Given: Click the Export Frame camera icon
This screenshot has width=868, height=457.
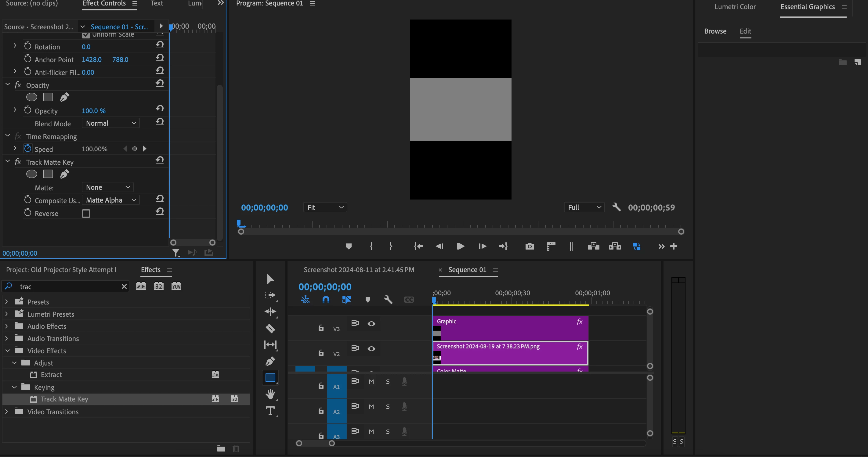Looking at the screenshot, I should coord(529,246).
